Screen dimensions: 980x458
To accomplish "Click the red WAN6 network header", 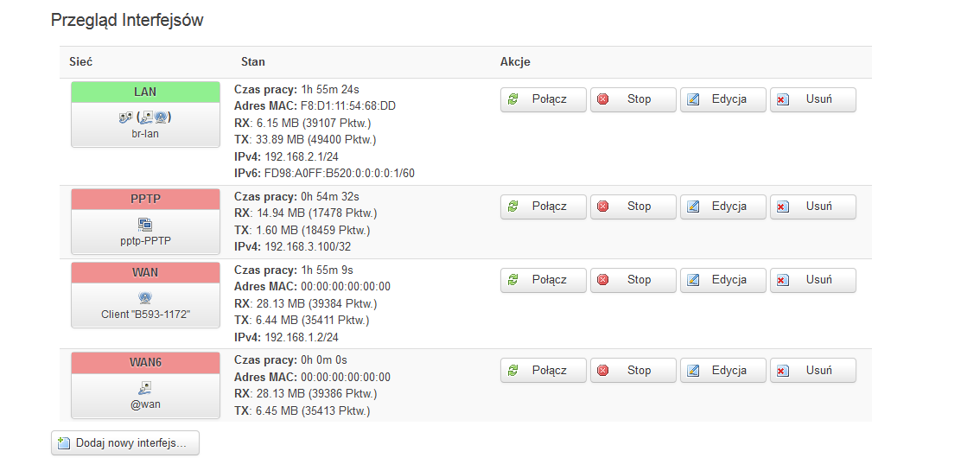I will click(x=146, y=363).
